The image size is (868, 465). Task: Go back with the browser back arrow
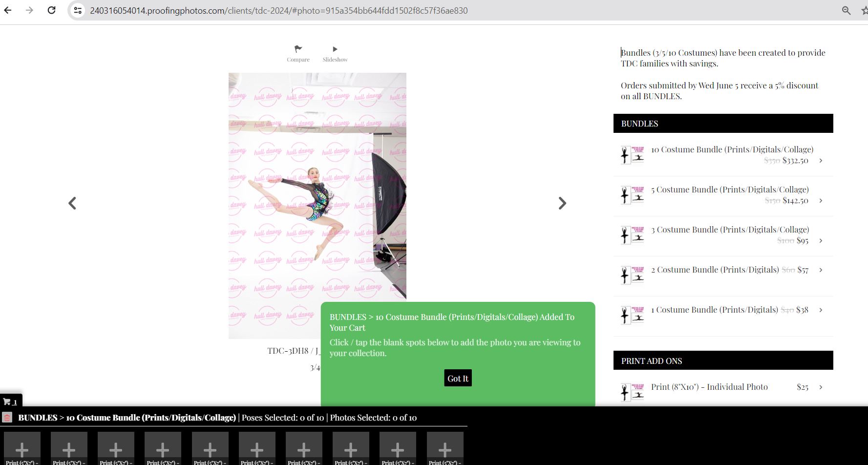pos(8,10)
